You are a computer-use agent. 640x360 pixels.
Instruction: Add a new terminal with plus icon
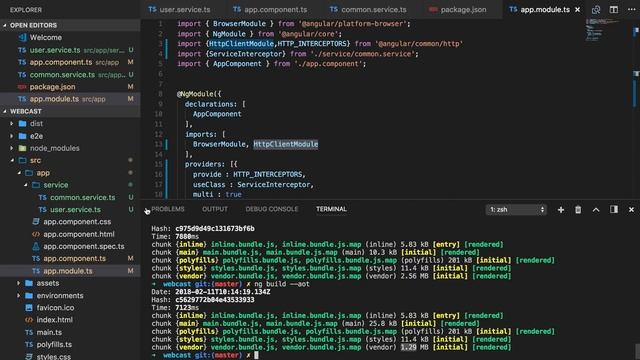(x=561, y=209)
